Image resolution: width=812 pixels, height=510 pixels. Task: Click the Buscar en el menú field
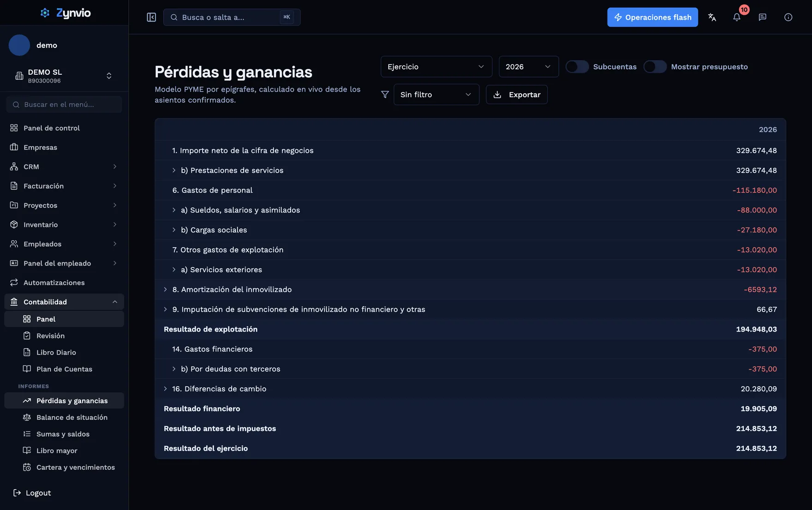click(x=64, y=105)
